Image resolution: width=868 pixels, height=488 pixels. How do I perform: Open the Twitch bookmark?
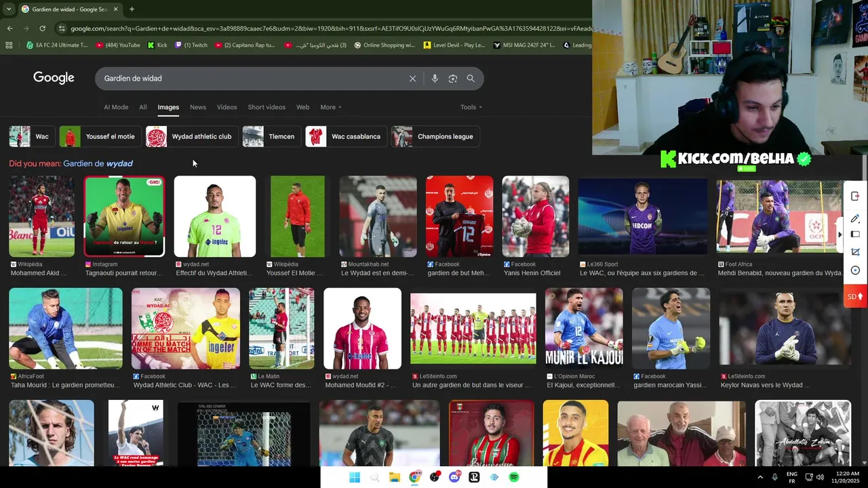click(x=191, y=45)
